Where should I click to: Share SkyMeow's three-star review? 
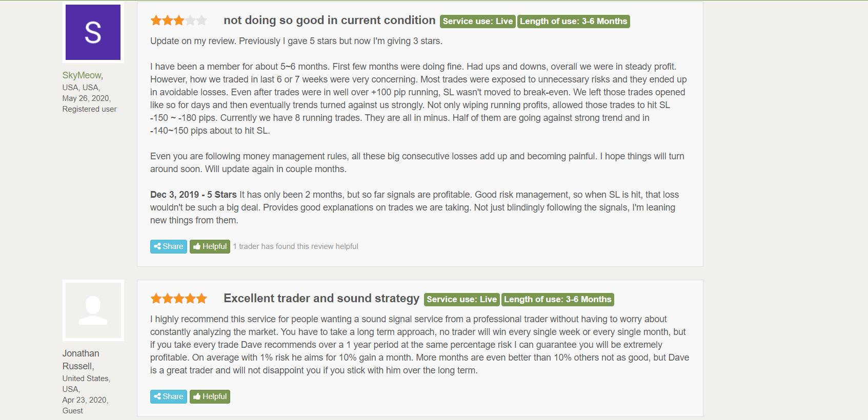point(169,246)
